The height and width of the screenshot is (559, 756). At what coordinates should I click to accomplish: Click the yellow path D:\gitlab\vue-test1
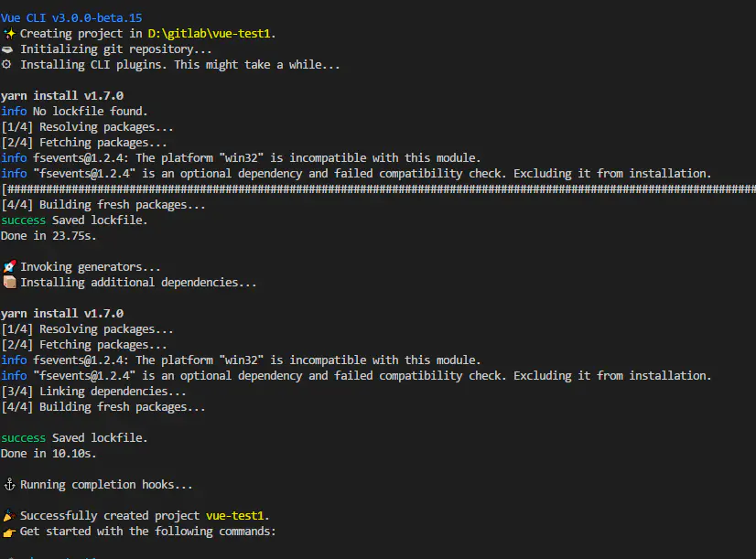coord(209,34)
